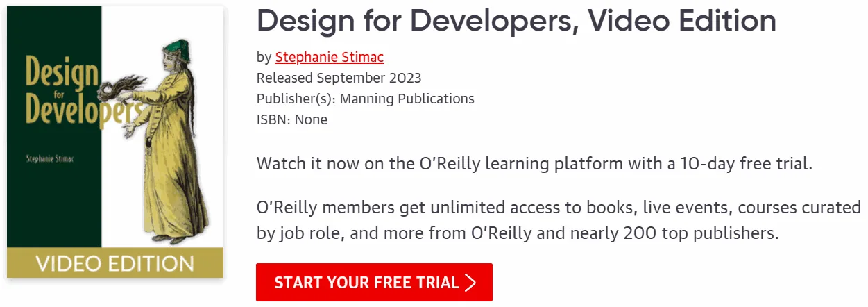Click the Design for Developers title on the cover
The image size is (868, 307).
(x=75, y=96)
